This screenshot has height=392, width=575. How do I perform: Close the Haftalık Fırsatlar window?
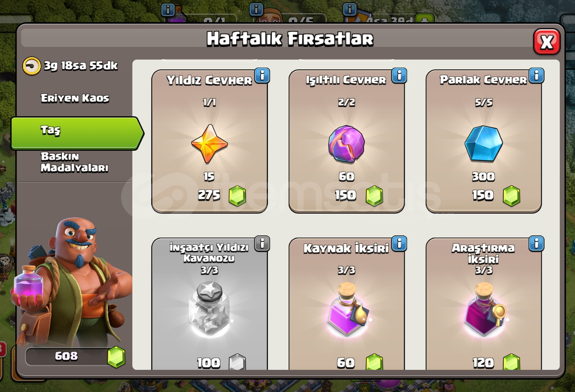[x=547, y=42]
